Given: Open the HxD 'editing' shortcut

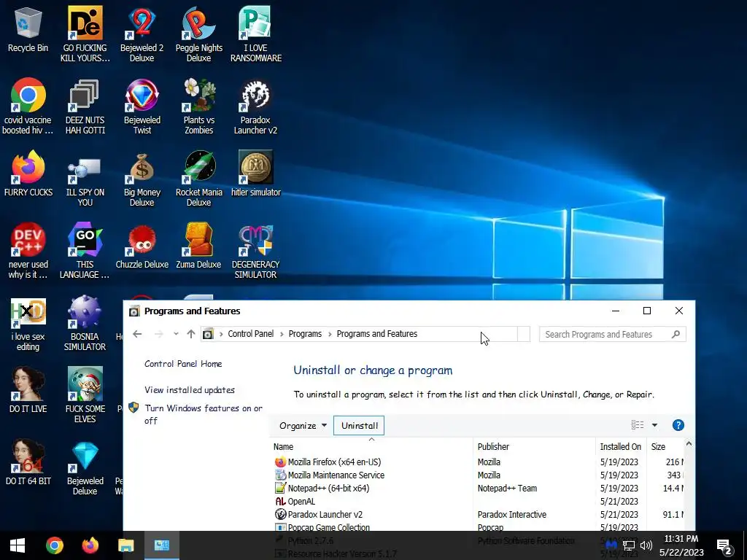Looking at the screenshot, I should coord(28,324).
